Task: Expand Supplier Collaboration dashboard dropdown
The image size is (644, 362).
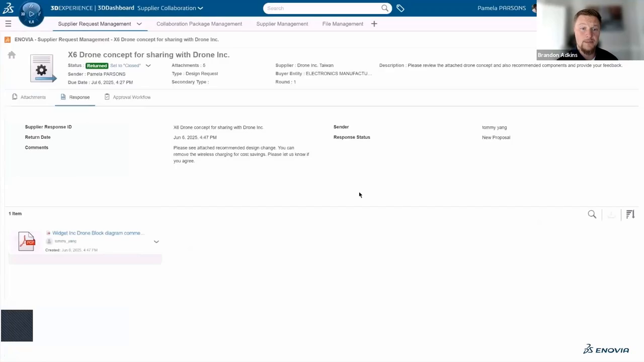Action: click(200, 8)
